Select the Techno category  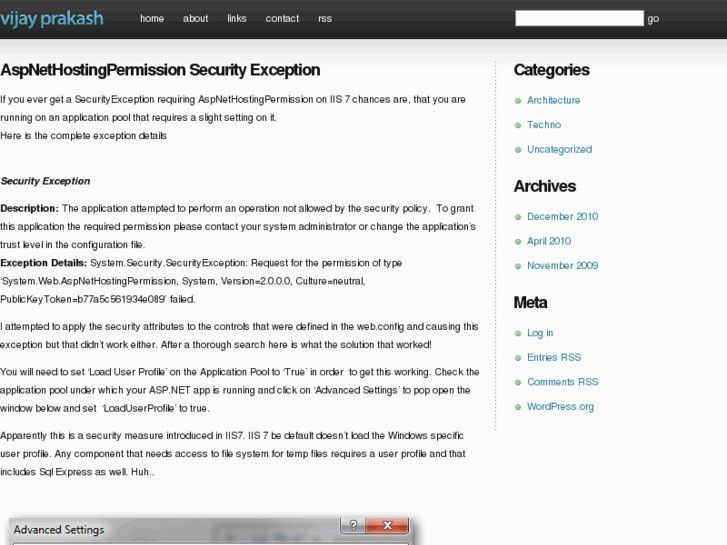544,125
